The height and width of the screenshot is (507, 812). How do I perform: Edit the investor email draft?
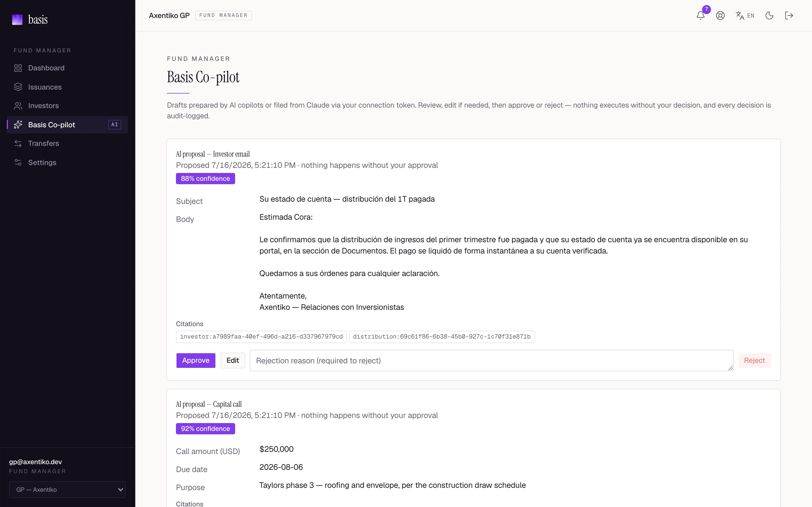tap(233, 361)
